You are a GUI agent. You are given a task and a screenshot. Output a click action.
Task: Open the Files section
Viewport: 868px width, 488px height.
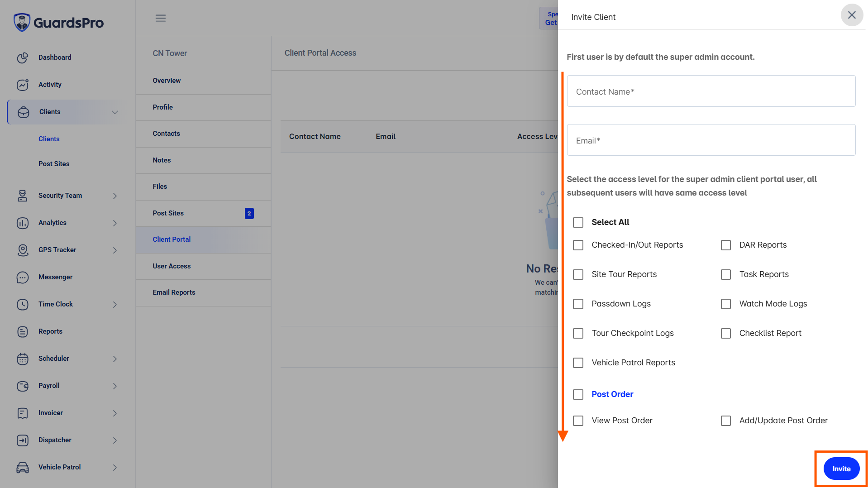click(x=203, y=187)
